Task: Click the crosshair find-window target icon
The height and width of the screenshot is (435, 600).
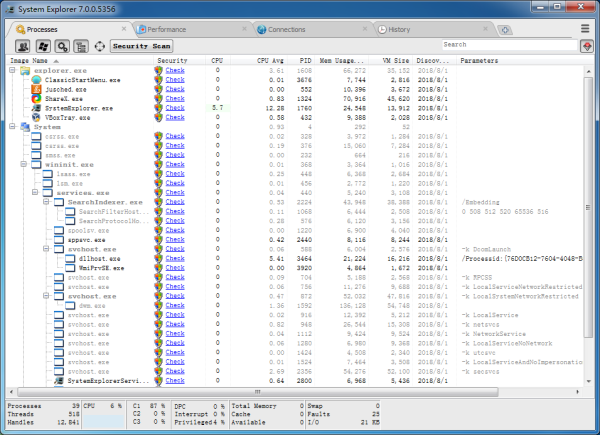Action: (x=99, y=46)
